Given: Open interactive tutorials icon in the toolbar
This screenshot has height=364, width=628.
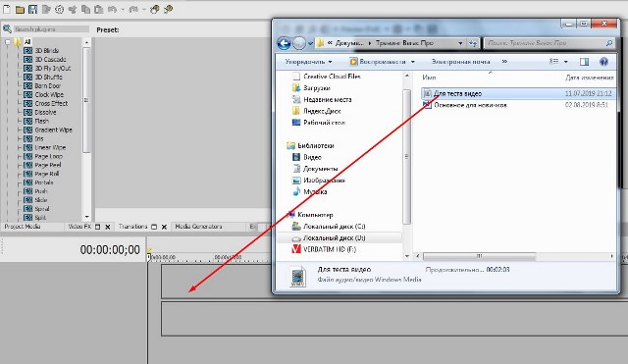Looking at the screenshot, I should click(x=155, y=9).
